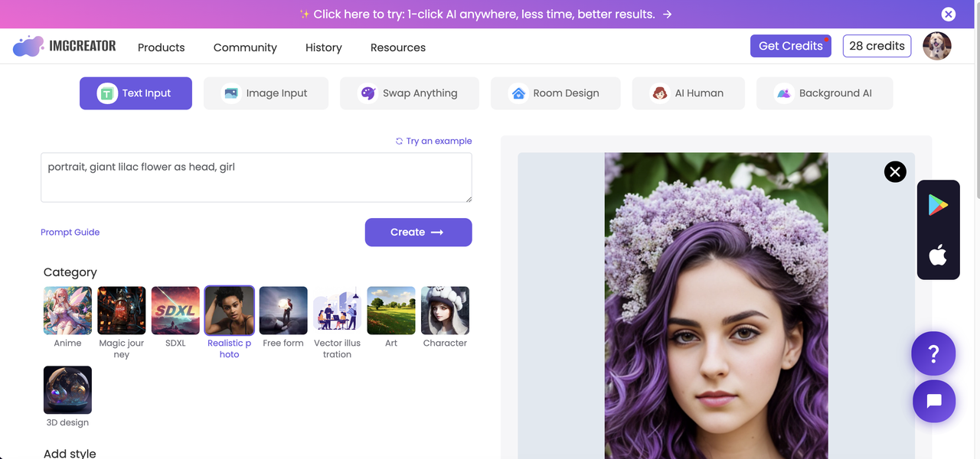This screenshot has width=980, height=459.
Task: Switch to the Background AI tab
Action: [x=825, y=93]
